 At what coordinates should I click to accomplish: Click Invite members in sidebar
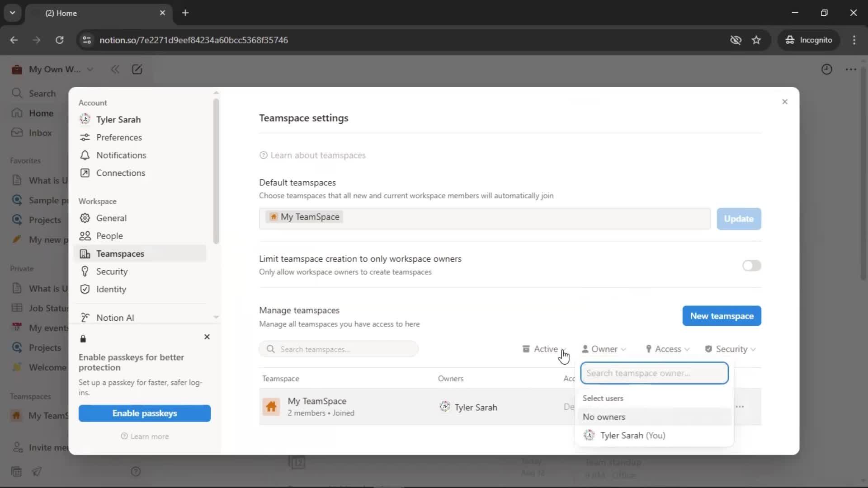[x=39, y=447]
